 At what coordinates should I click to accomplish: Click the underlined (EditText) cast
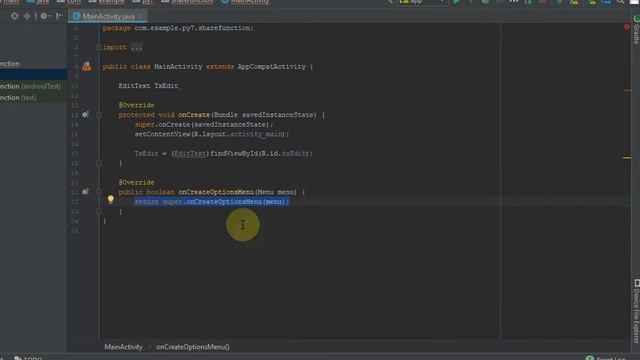pyautogui.click(x=190, y=153)
